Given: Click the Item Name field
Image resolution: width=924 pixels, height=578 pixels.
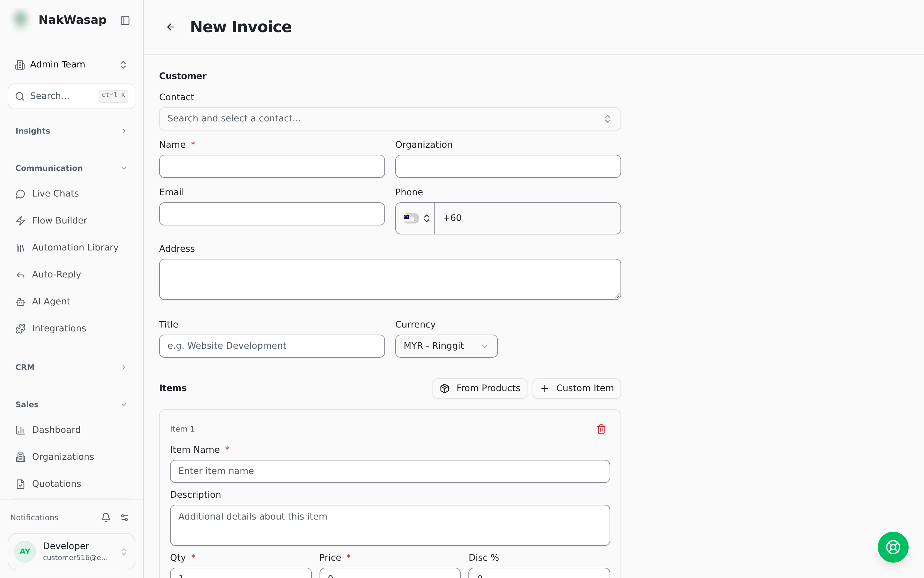Looking at the screenshot, I should pos(390,471).
